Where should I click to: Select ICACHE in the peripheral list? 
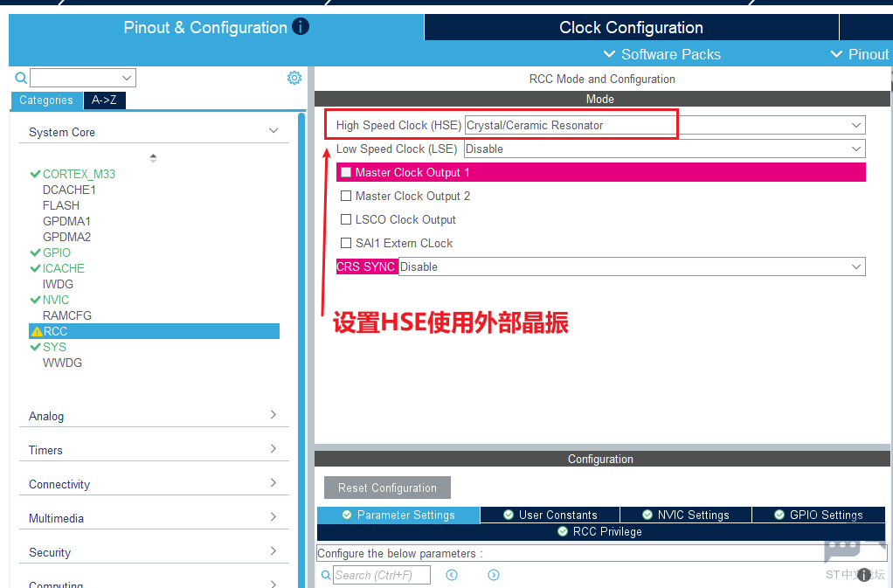63,269
